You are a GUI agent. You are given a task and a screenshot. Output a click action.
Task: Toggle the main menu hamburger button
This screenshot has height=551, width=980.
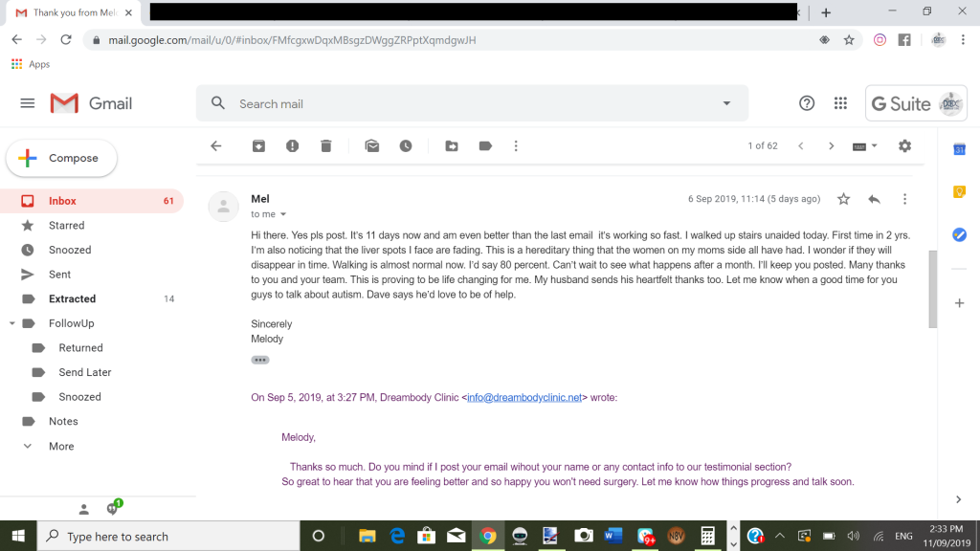click(28, 103)
